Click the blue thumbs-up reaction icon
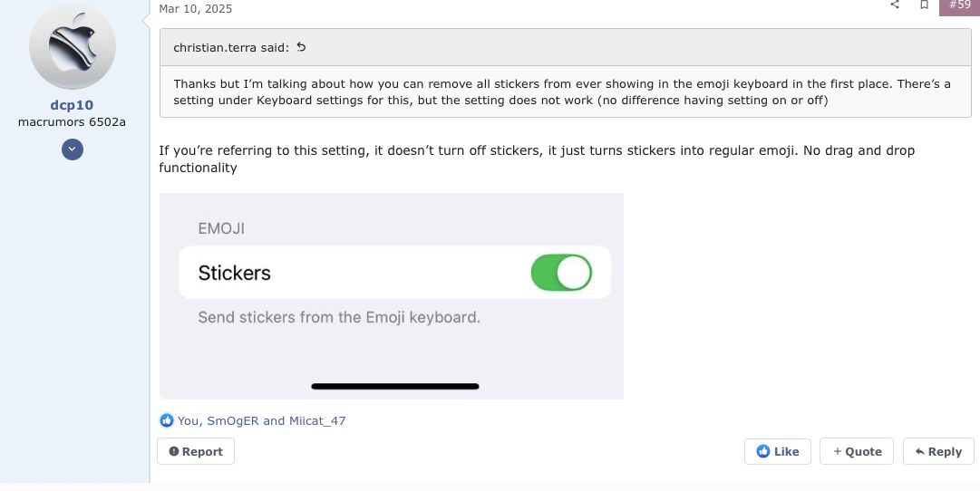 click(x=167, y=420)
